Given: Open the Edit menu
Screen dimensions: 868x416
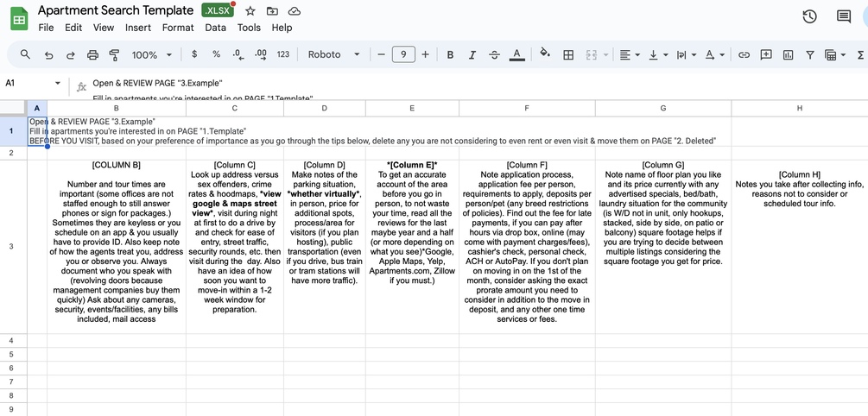Looking at the screenshot, I should coord(73,28).
